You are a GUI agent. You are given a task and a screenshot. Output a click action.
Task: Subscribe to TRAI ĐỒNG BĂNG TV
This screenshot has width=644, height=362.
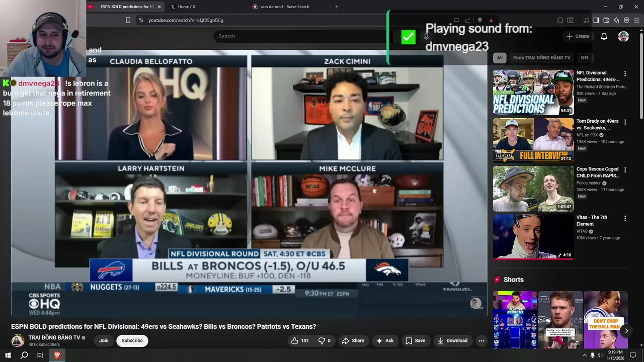click(132, 340)
